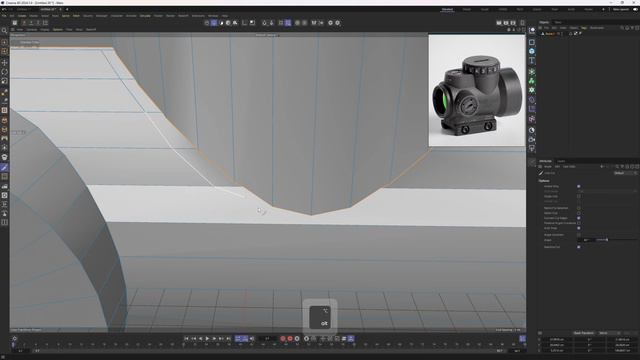Image resolution: width=640 pixels, height=360 pixels.
Task: Switch to the Sculpt layout tab
Action: click(484, 9)
